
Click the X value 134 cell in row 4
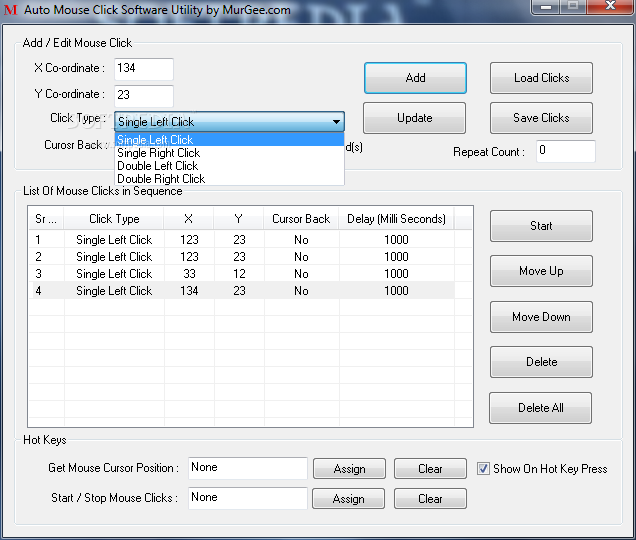click(189, 291)
